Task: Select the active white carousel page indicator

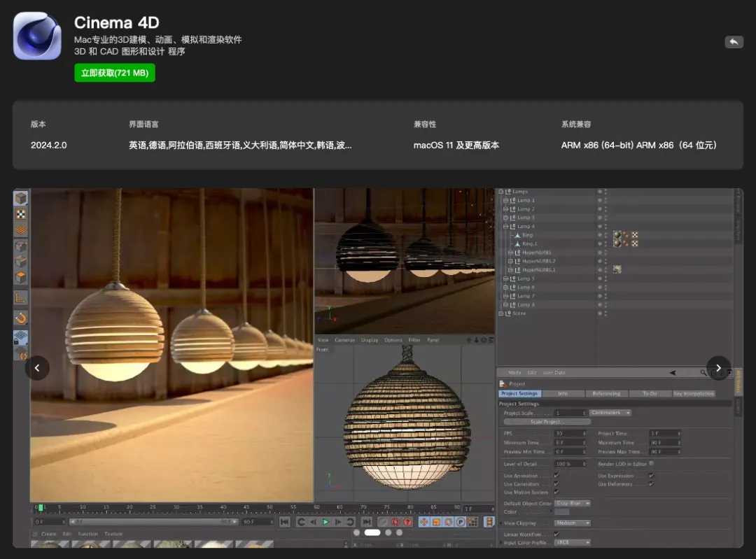Action: (372, 532)
